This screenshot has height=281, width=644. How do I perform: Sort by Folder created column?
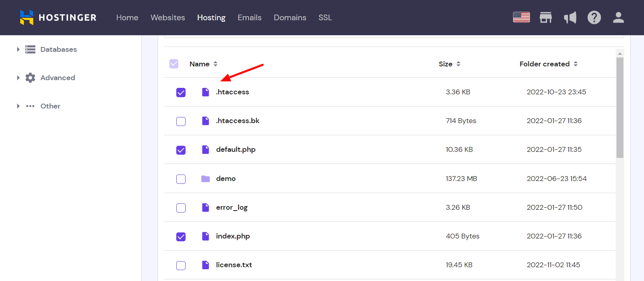point(548,64)
